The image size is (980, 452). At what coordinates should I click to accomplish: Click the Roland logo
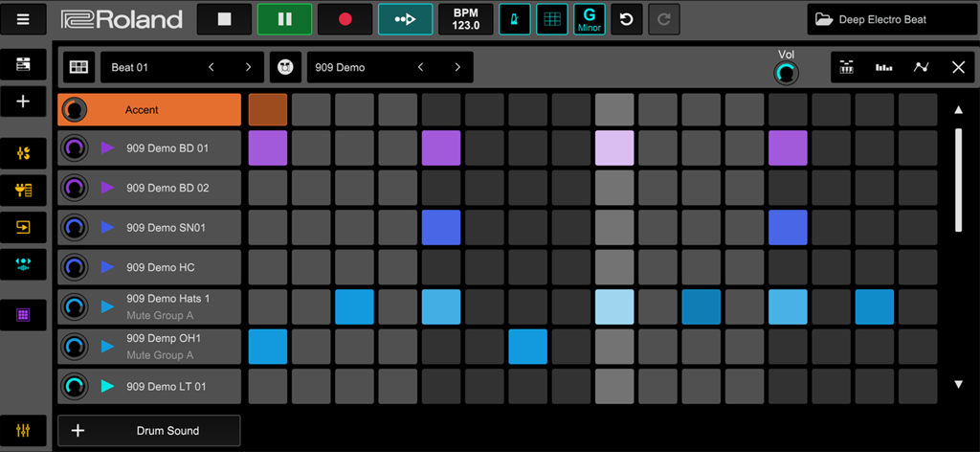click(122, 19)
